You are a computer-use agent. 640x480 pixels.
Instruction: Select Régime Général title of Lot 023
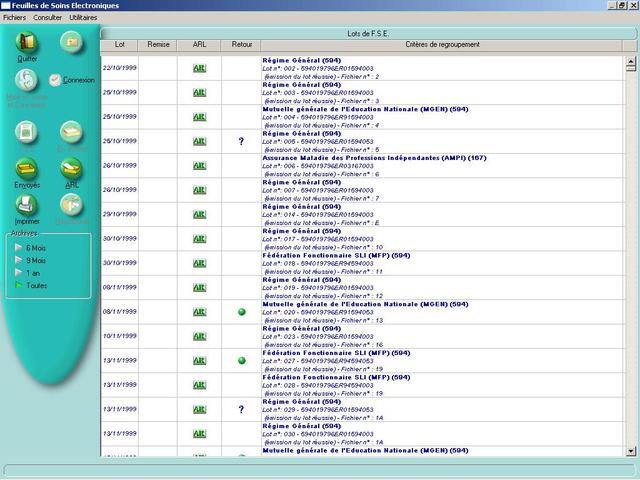(302, 329)
